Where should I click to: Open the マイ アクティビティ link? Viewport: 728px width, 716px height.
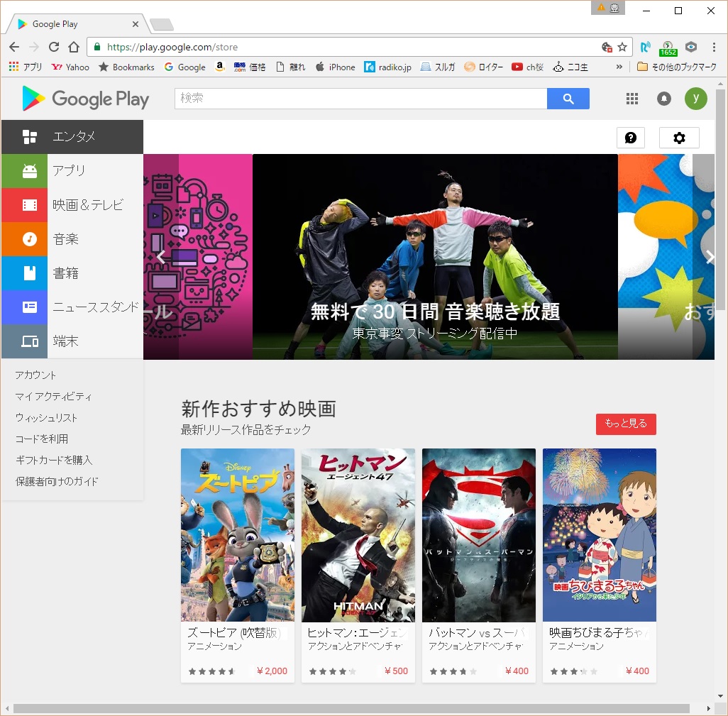[53, 397]
